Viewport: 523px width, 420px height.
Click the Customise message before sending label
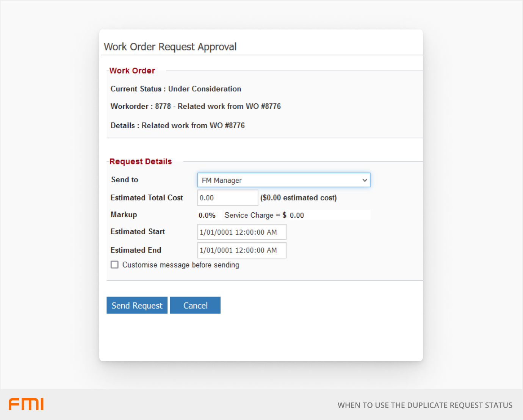tap(180, 265)
